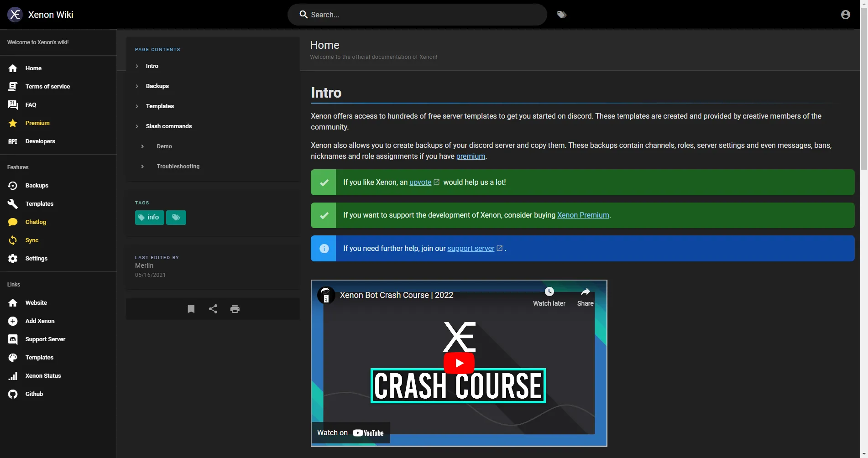Click the Backups restore clock icon

click(x=13, y=186)
